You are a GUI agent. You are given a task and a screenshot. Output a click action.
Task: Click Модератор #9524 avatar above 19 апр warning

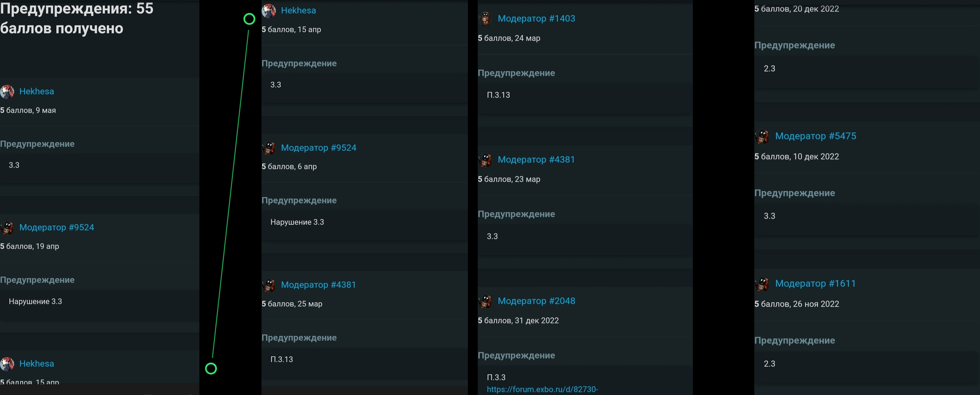click(x=7, y=228)
